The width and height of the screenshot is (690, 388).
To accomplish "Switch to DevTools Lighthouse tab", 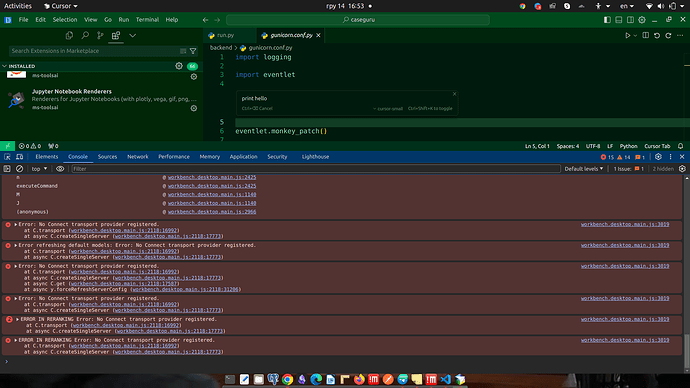I will [315, 157].
